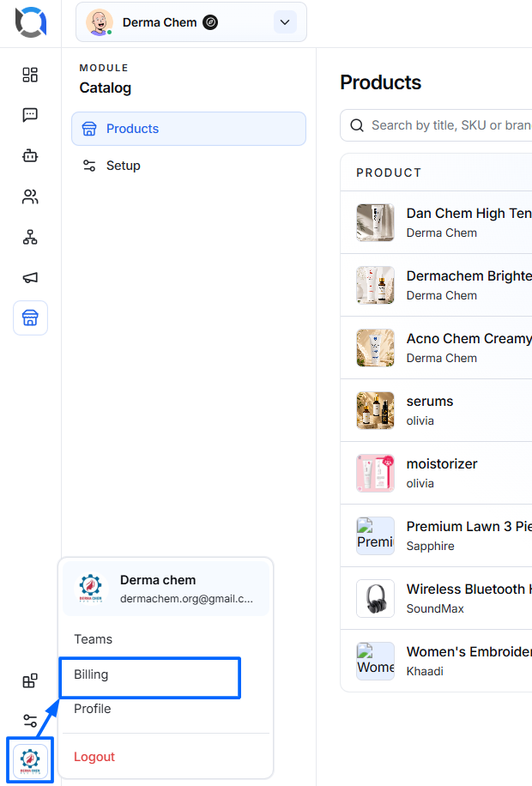Open the megaphone campaigns sidebar icon
This screenshot has width=532, height=786.
pos(30,277)
